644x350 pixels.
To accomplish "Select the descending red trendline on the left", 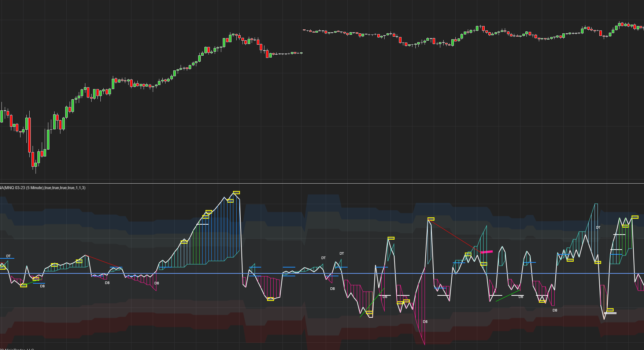I will [103, 261].
